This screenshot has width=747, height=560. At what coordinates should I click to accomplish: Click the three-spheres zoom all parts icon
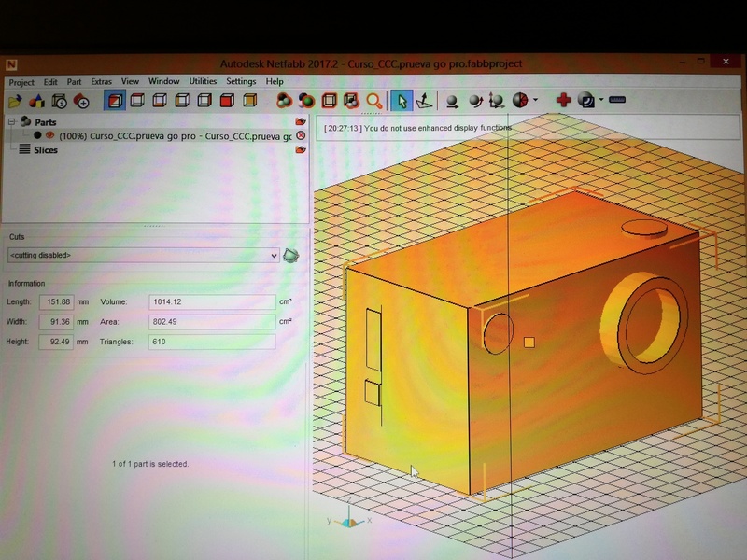pyautogui.click(x=284, y=101)
